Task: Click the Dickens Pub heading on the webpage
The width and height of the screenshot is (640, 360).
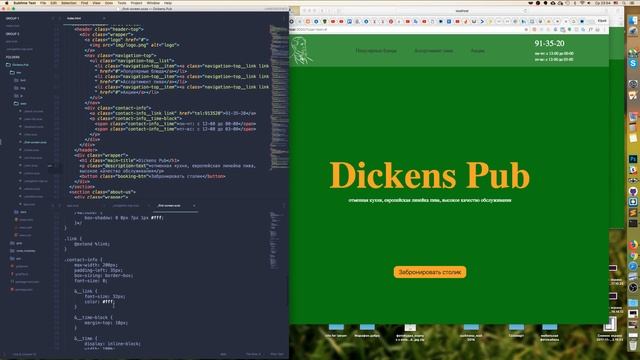Action: point(430,176)
